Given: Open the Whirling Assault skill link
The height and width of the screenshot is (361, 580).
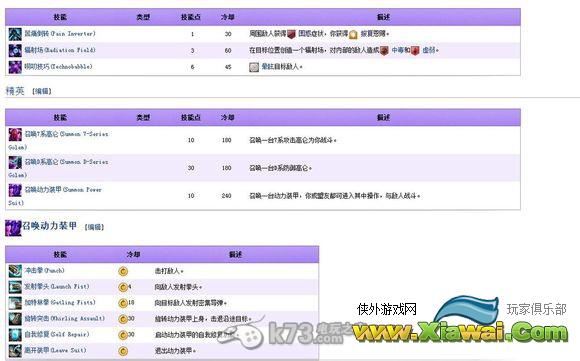Looking at the screenshot, I should tap(64, 318).
